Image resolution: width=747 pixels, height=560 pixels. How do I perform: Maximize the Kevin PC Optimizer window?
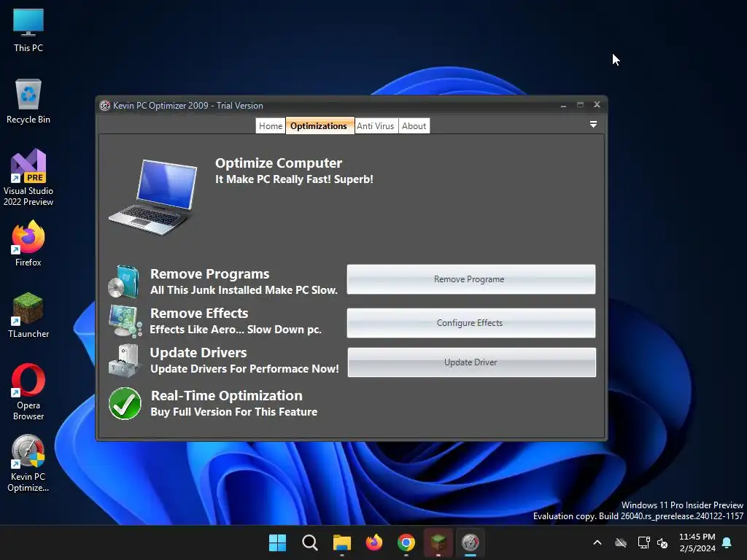(x=580, y=105)
